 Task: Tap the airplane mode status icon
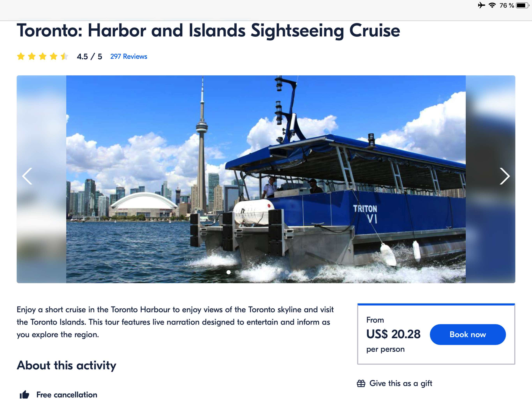[x=481, y=5]
